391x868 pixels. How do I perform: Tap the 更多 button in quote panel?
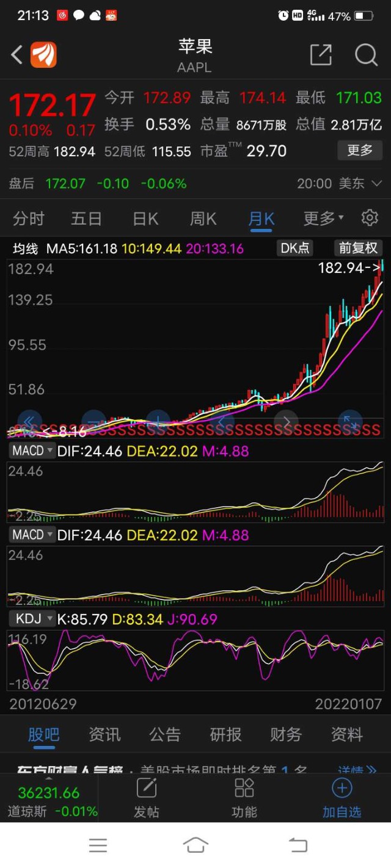(360, 150)
